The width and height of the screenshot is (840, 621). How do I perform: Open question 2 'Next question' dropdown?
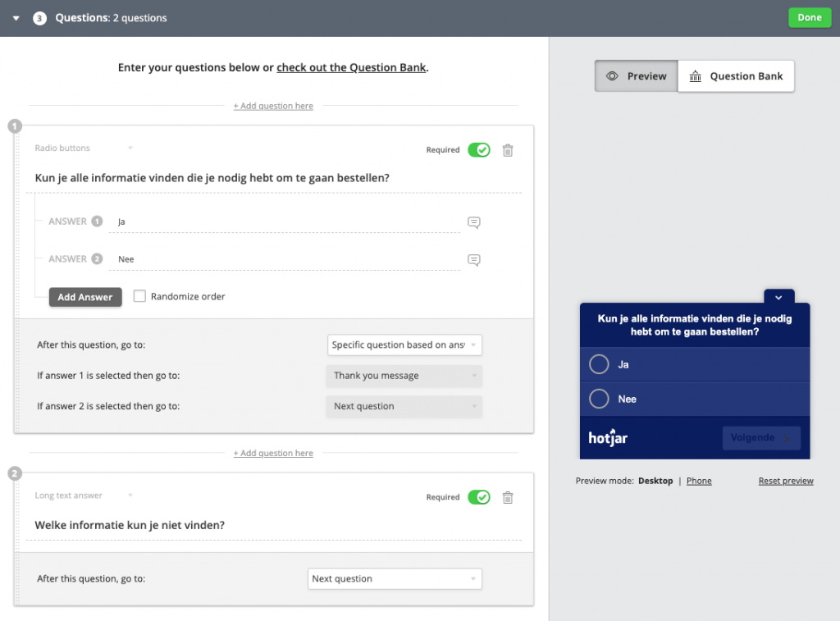[x=395, y=579]
